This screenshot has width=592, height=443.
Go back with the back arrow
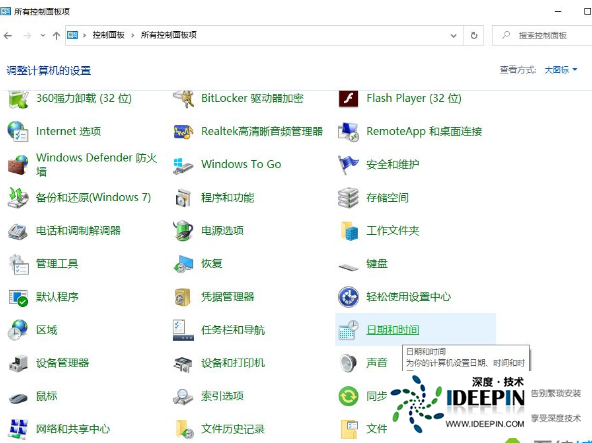(8, 36)
